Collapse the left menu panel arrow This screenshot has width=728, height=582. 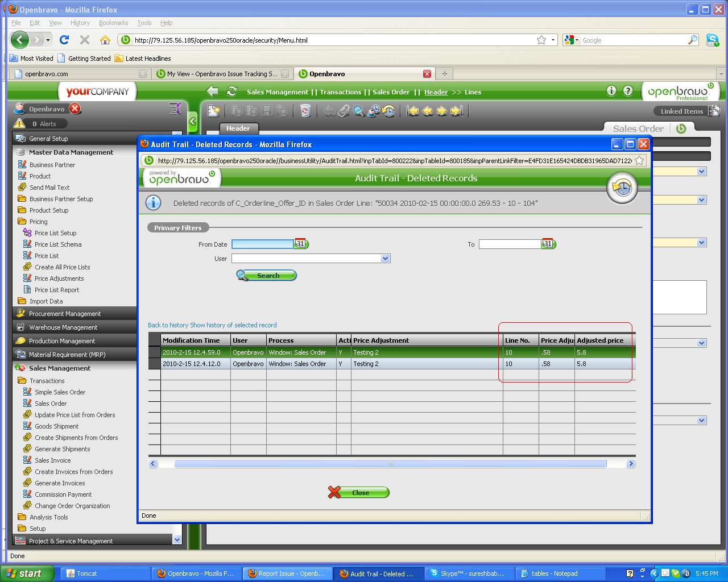(192, 121)
